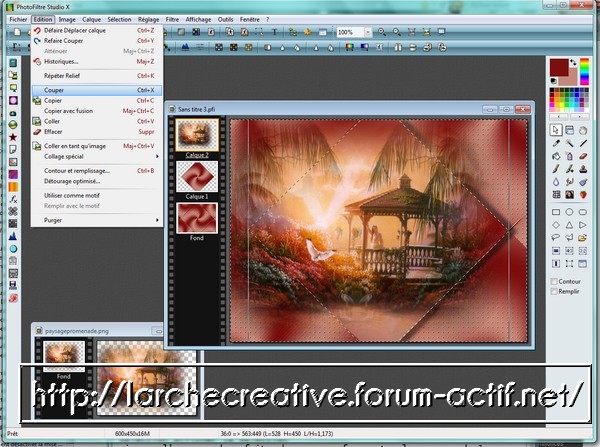
Task: Select the Lasso selection tool
Action: click(x=556, y=238)
